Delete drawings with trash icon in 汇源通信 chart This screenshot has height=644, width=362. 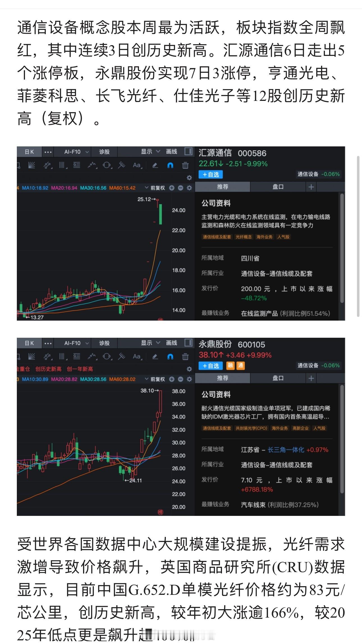[x=185, y=165]
